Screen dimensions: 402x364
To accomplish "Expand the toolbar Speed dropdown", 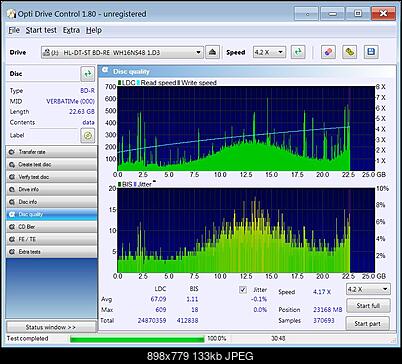I will click(x=281, y=52).
